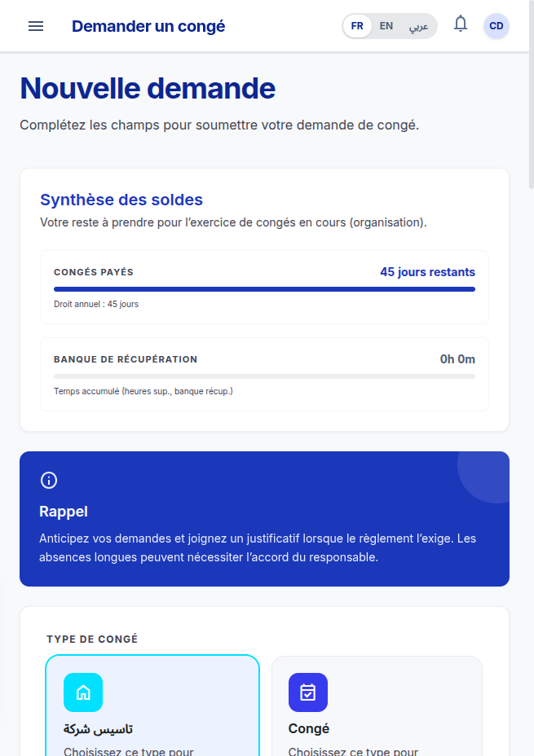This screenshot has height=756, width=534.
Task: Click the Synthèse des soldes heading
Action: pos(121,200)
